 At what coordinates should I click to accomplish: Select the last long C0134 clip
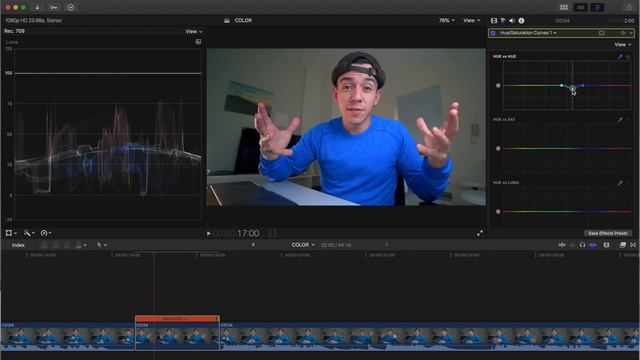[x=430, y=336]
